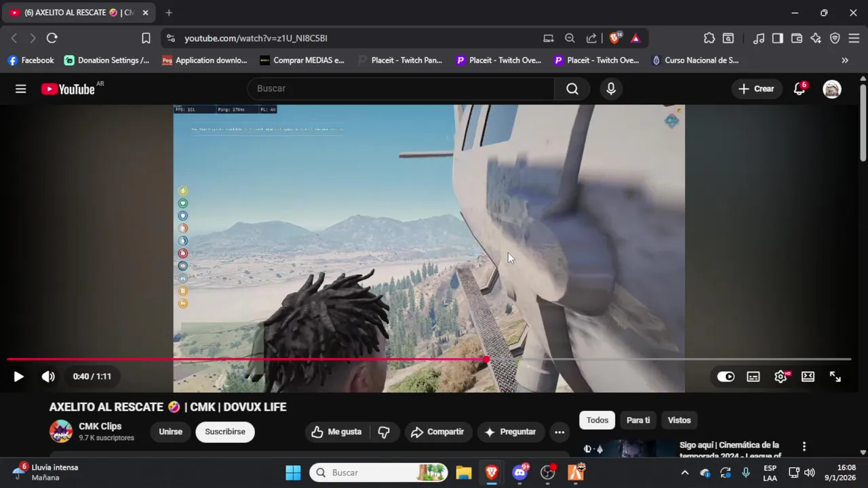
Task: Close the AXELITO AL RESCATE tab
Action: pos(145,13)
